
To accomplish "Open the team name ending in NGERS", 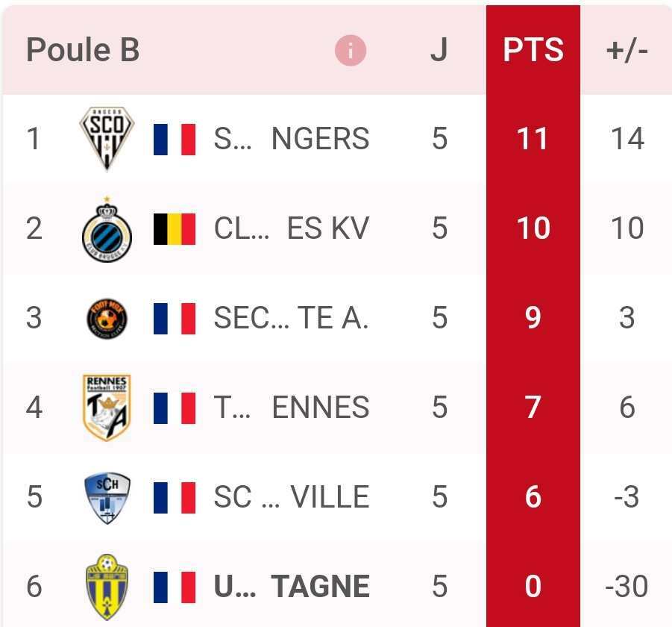I will [x=292, y=140].
